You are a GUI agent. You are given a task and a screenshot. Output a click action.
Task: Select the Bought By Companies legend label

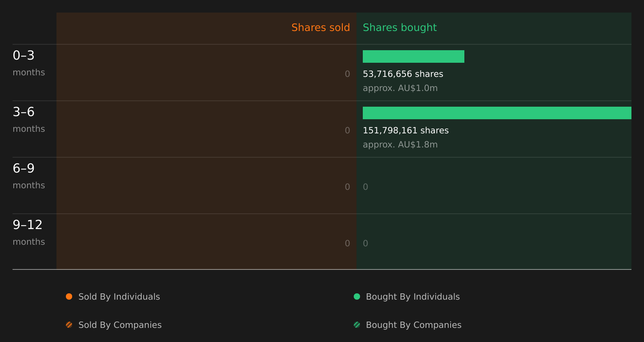[413, 325]
